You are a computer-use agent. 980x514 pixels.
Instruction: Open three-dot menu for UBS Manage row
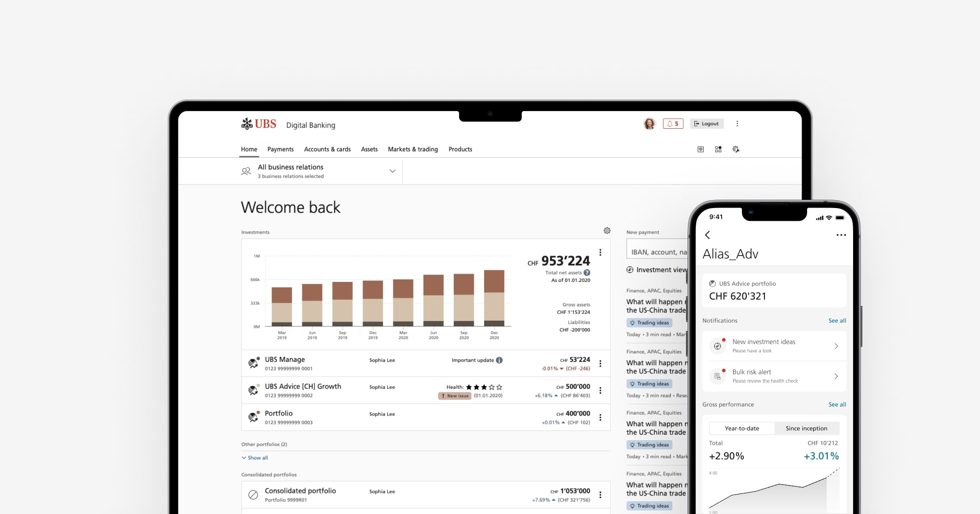click(600, 364)
